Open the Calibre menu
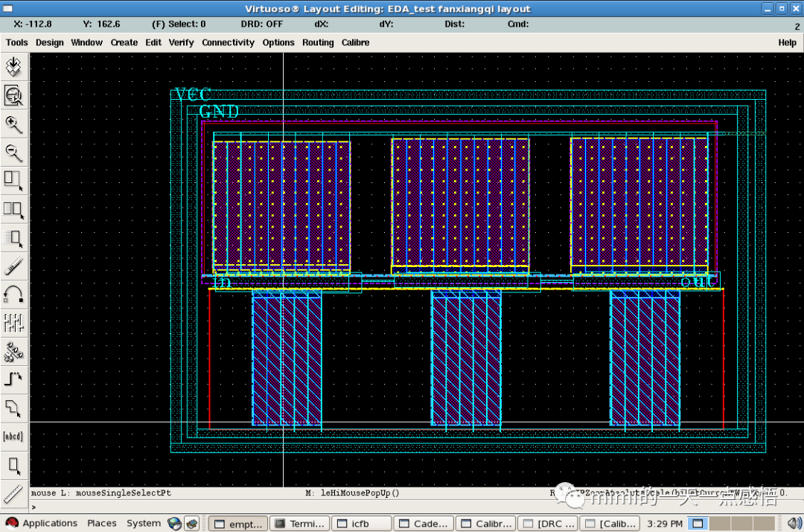 (355, 42)
